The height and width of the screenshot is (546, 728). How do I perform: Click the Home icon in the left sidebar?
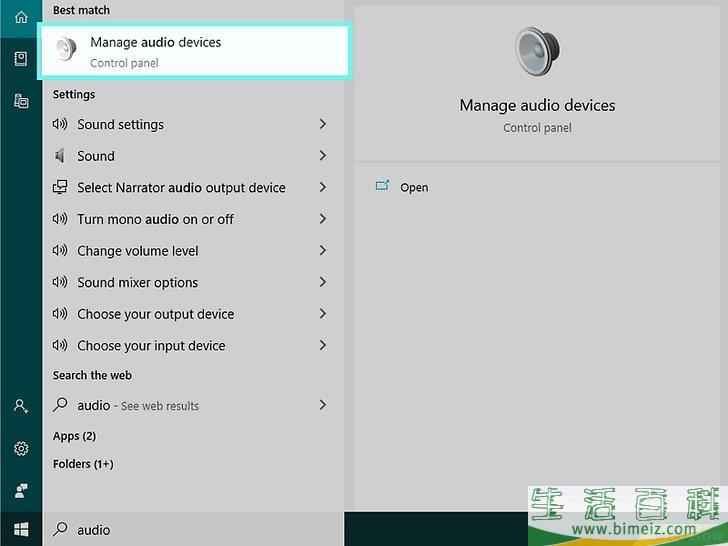coord(20,17)
